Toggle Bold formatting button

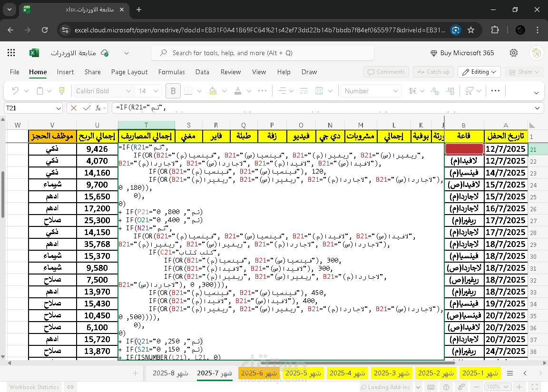click(x=173, y=91)
